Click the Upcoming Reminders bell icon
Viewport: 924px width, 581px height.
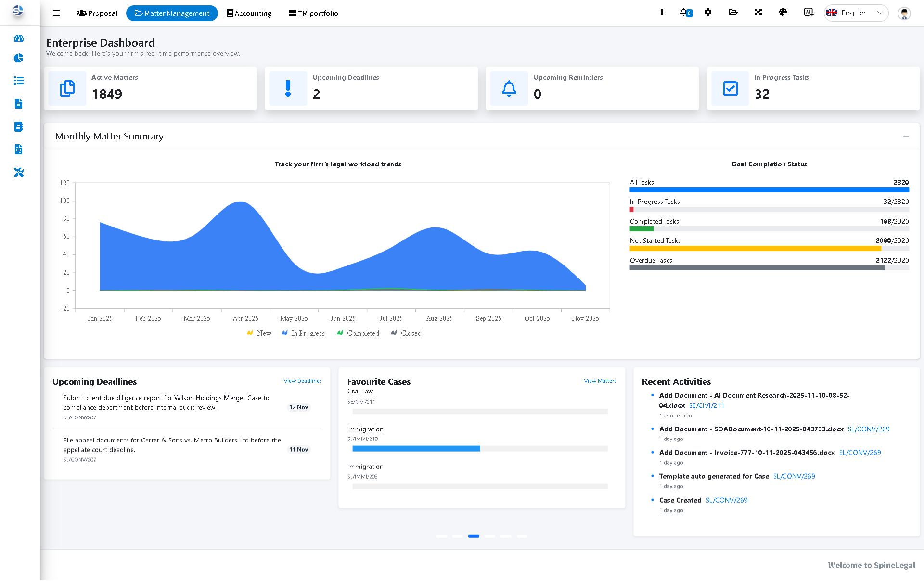(x=509, y=88)
